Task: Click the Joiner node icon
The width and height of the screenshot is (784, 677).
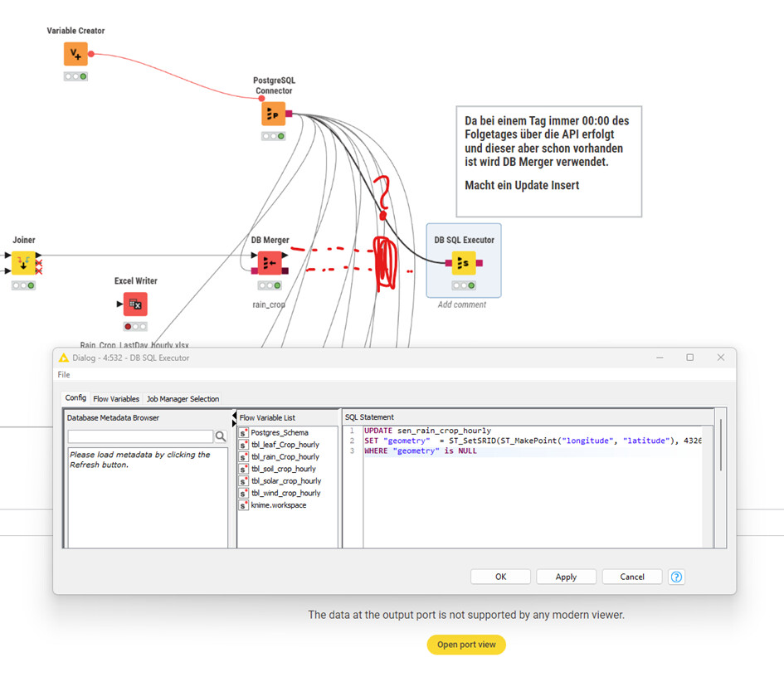Action: (x=23, y=263)
